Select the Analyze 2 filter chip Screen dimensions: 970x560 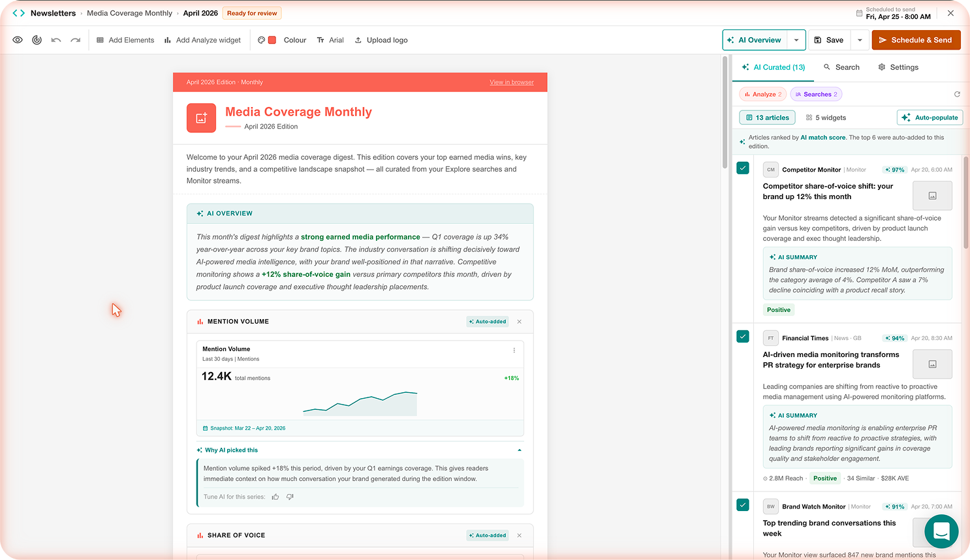coord(762,94)
